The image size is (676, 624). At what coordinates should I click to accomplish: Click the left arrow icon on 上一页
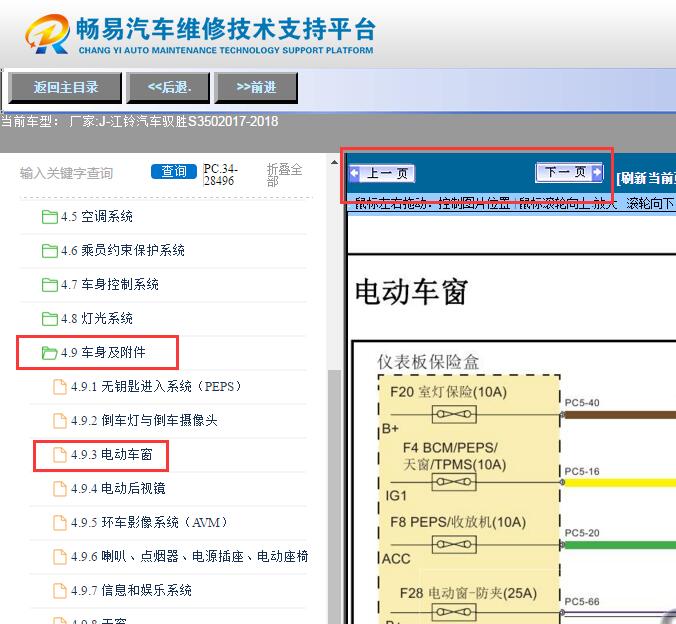pos(354,173)
